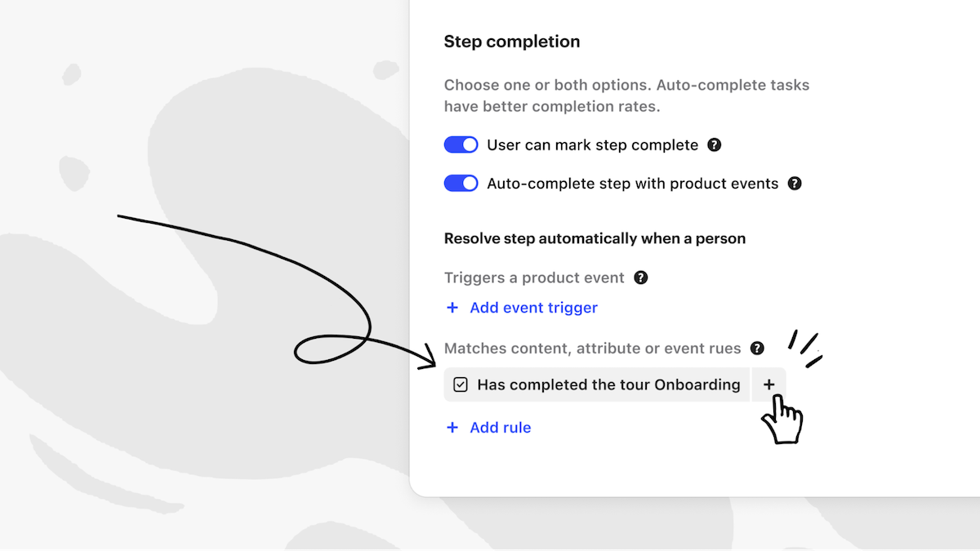980x551 pixels.
Task: Click the Matches content, attribute or event rules label
Action: (592, 349)
